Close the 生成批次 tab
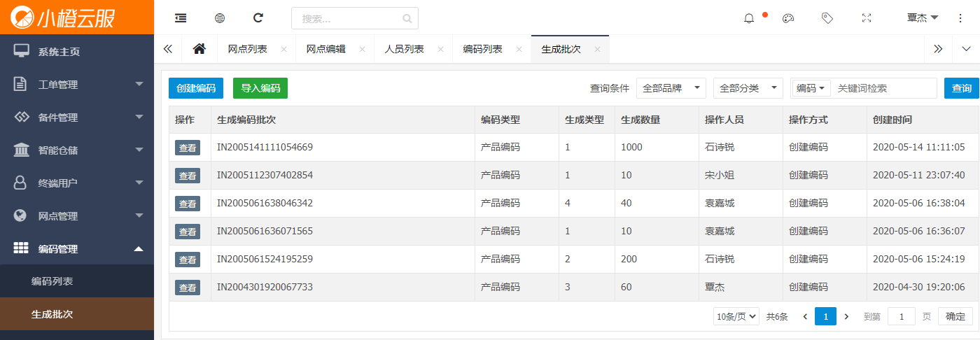The width and height of the screenshot is (980, 340). [597, 49]
